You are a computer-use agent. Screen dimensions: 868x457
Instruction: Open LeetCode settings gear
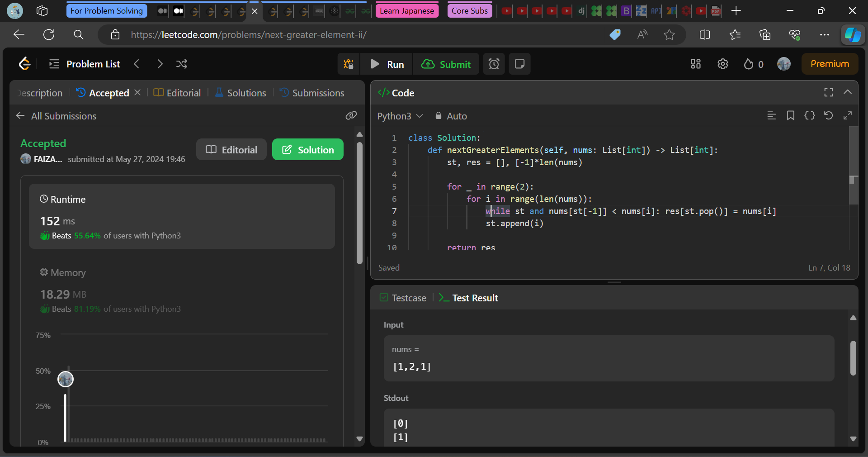click(x=722, y=64)
